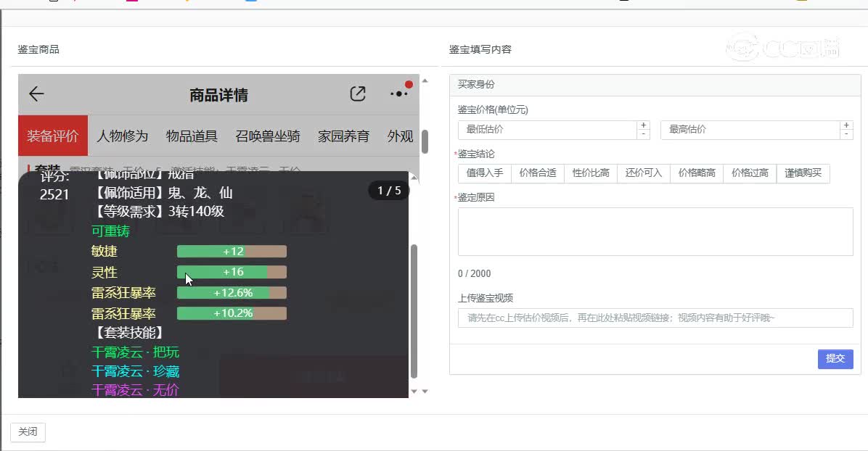Submit the appraisal via the 提交 button

835,359
